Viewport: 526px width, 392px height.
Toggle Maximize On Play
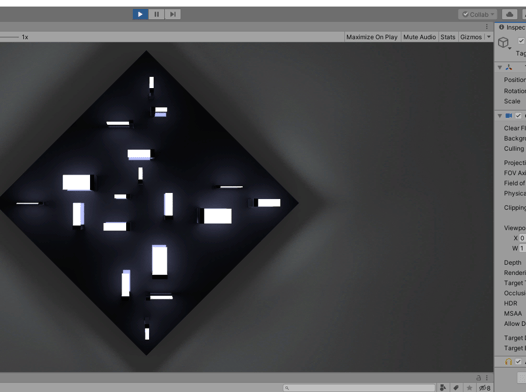(x=372, y=37)
